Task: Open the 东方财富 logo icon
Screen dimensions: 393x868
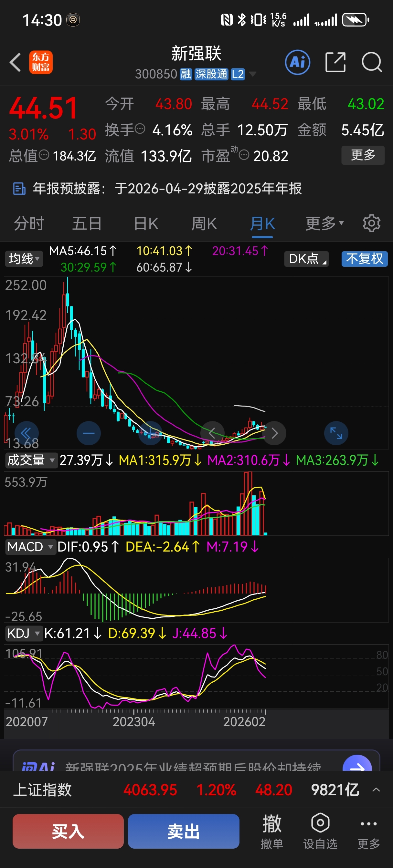Action: [41, 62]
